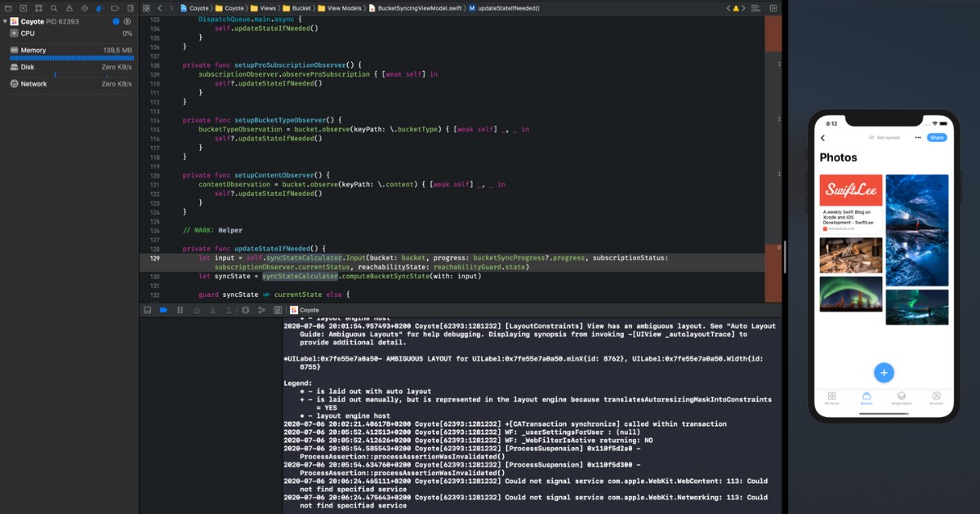Expand the Coyote process disclosure triangle
The image size is (980, 514).
pyautogui.click(x=7, y=22)
